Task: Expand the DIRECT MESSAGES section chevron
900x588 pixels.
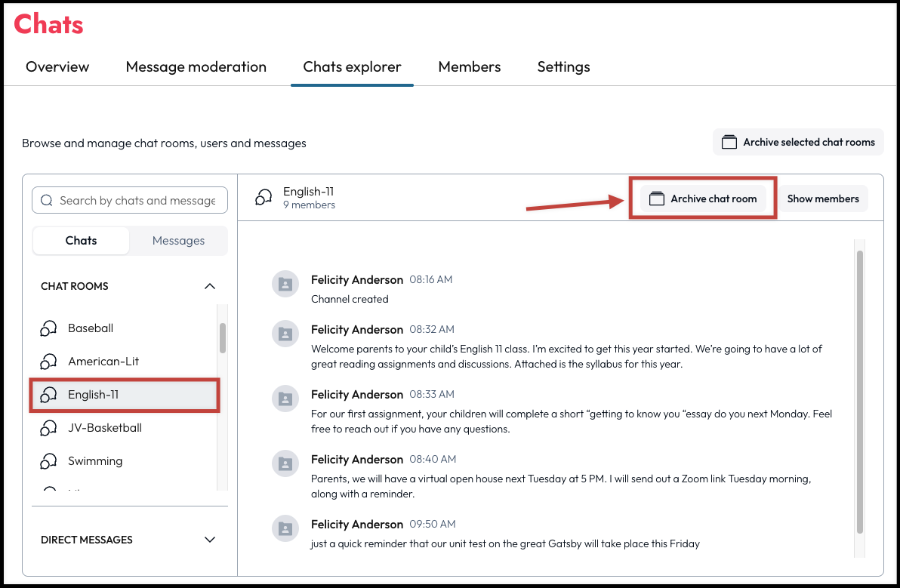Action: [x=210, y=540]
